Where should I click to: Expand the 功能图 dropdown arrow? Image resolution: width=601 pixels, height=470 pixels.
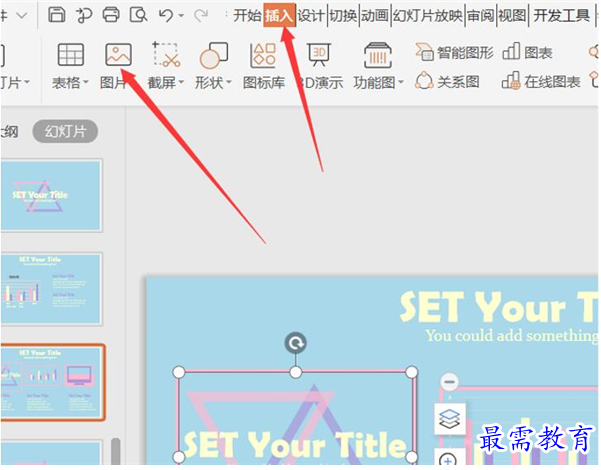click(x=401, y=82)
